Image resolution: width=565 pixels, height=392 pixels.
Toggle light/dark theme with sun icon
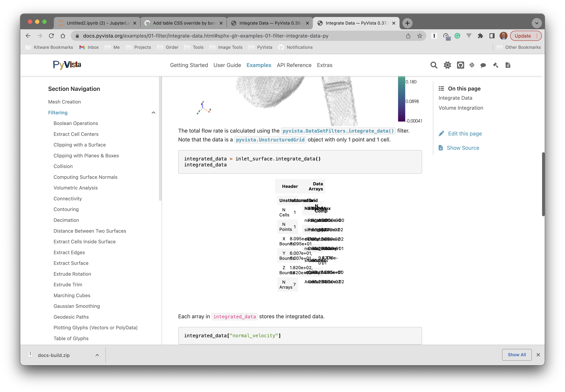click(x=447, y=65)
